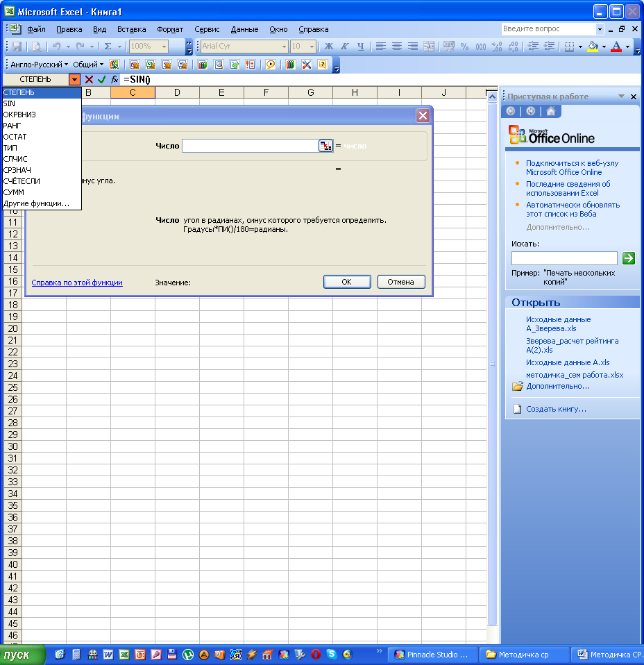Image resolution: width=644 pixels, height=665 pixels.
Task: Apply the yellow fill color
Action: pos(593,47)
